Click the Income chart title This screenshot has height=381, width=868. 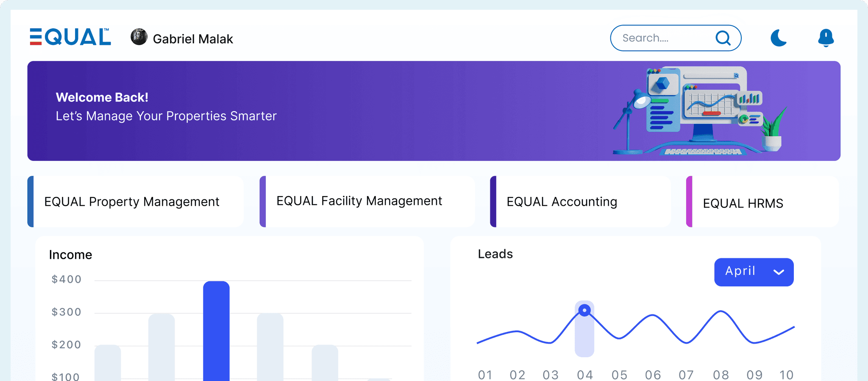pyautogui.click(x=70, y=255)
